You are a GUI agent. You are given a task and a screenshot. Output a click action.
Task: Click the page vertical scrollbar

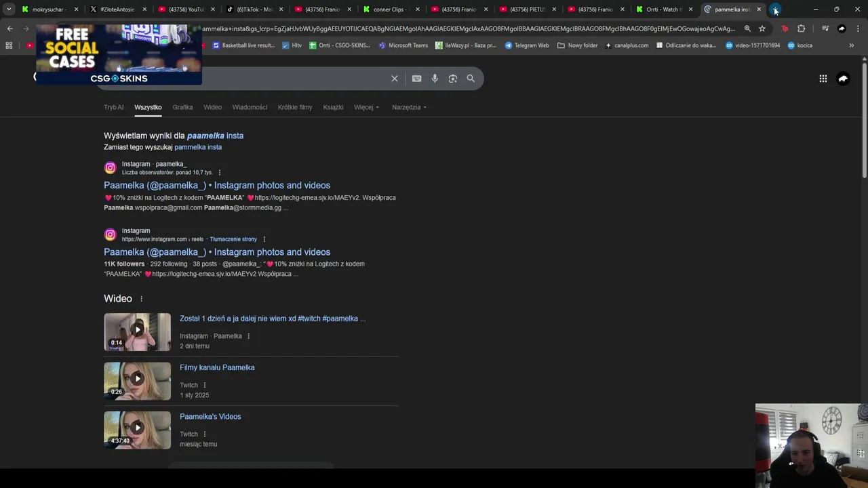864,122
